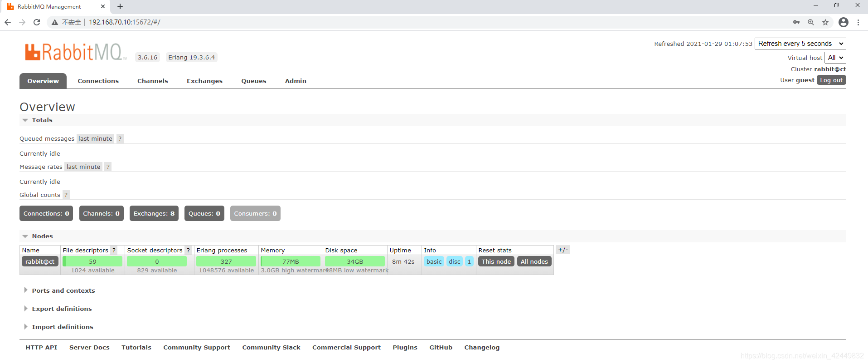Close the RabbitMQ Management tab
The height and width of the screenshot is (364, 868).
103,6
